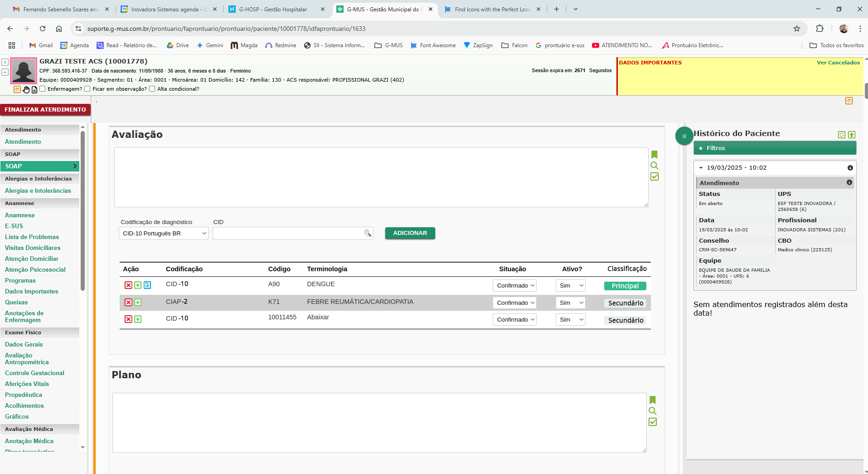Enable the Ficar em observação? checkbox
The image size is (868, 474).
coord(87,89)
